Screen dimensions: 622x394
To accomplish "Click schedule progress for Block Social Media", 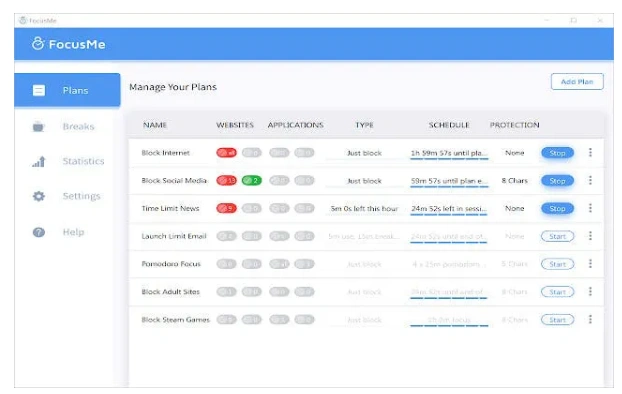I will (x=449, y=186).
